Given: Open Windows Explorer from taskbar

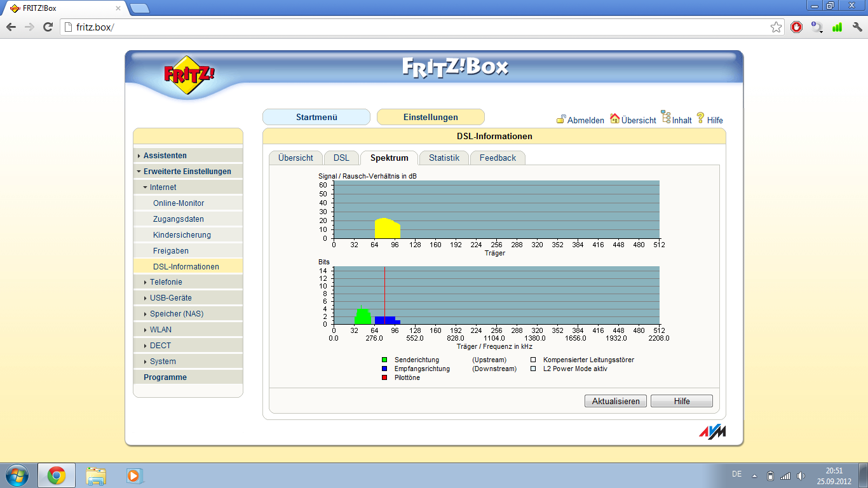Looking at the screenshot, I should pyautogui.click(x=96, y=475).
